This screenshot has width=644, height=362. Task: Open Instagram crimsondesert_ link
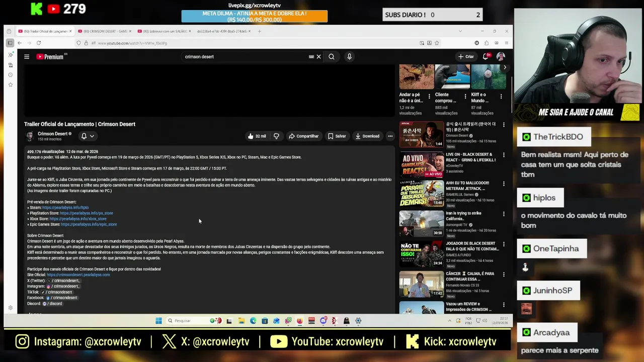[x=63, y=286]
